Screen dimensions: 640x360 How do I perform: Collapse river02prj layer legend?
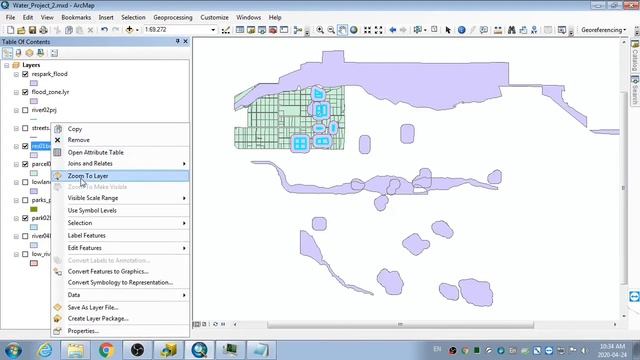pyautogui.click(x=16, y=111)
